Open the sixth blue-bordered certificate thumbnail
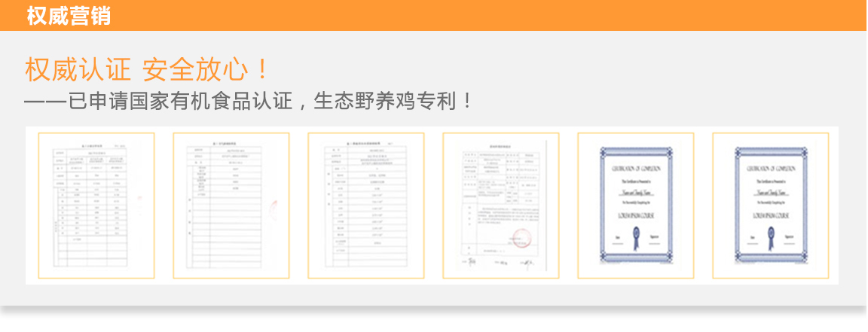 (x=770, y=206)
